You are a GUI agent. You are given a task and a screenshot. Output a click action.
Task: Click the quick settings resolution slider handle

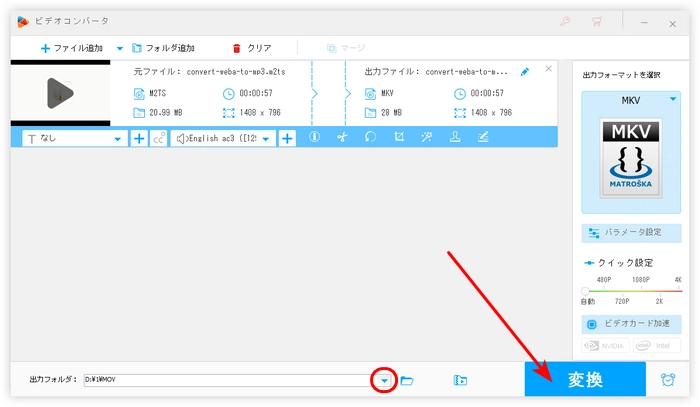point(585,291)
